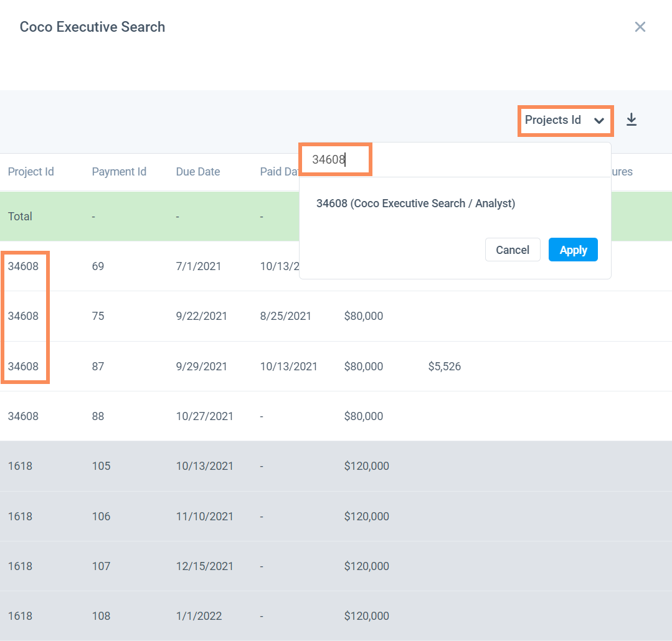Click the project ID search field
This screenshot has height=641, width=672.
click(x=455, y=160)
